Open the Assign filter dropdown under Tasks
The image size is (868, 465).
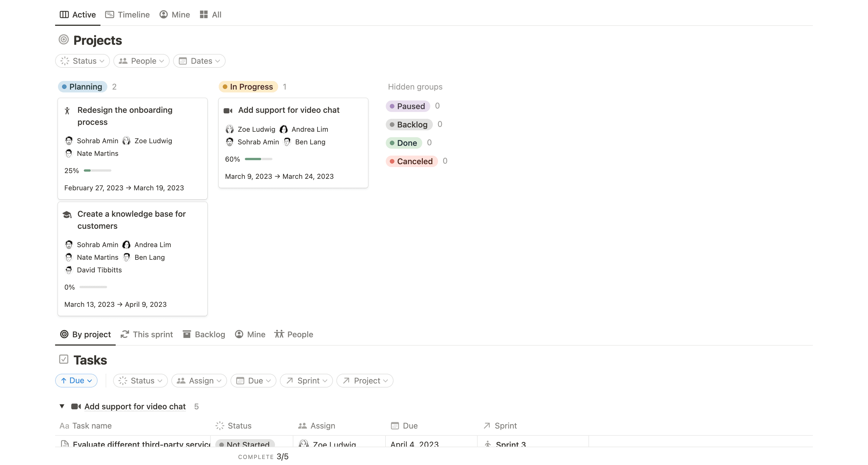pyautogui.click(x=199, y=380)
